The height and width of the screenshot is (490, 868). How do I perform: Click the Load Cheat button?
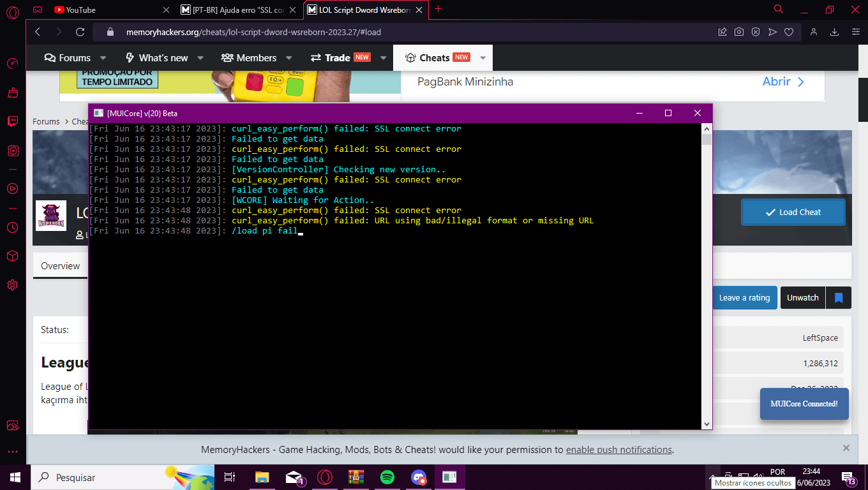793,212
